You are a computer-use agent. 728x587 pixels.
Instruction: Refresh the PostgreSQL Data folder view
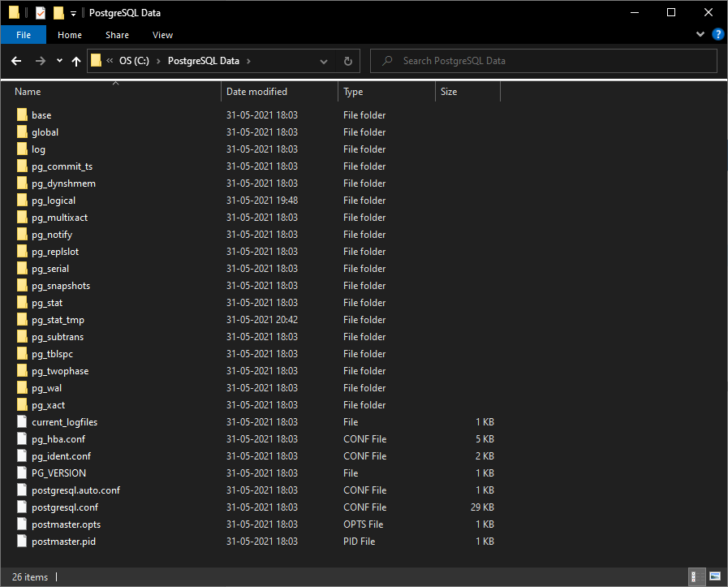click(348, 61)
